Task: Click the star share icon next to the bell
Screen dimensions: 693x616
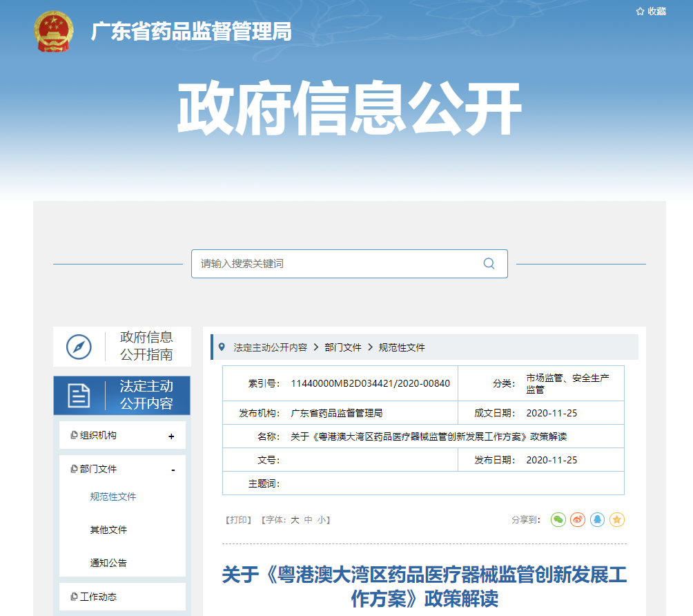Action: [x=616, y=520]
